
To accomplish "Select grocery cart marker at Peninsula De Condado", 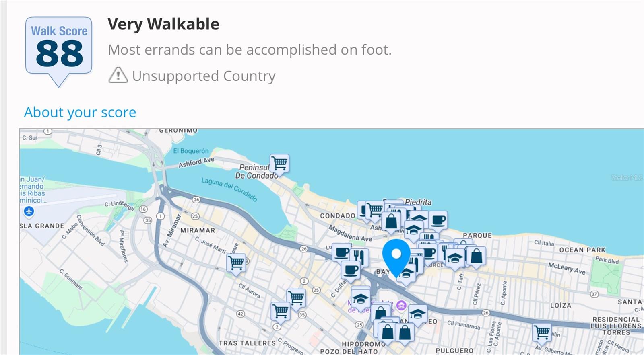I will coord(279,163).
